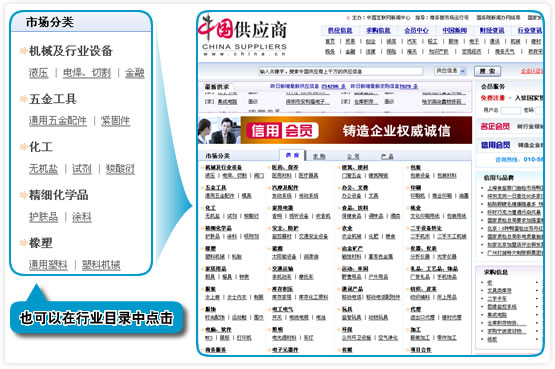Open 电焊、切割 in the enlarged panel

pos(87,73)
